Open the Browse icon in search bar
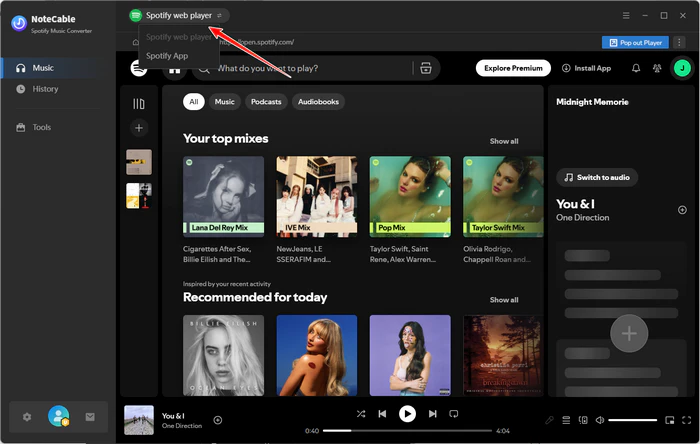The height and width of the screenshot is (444, 700). point(426,68)
